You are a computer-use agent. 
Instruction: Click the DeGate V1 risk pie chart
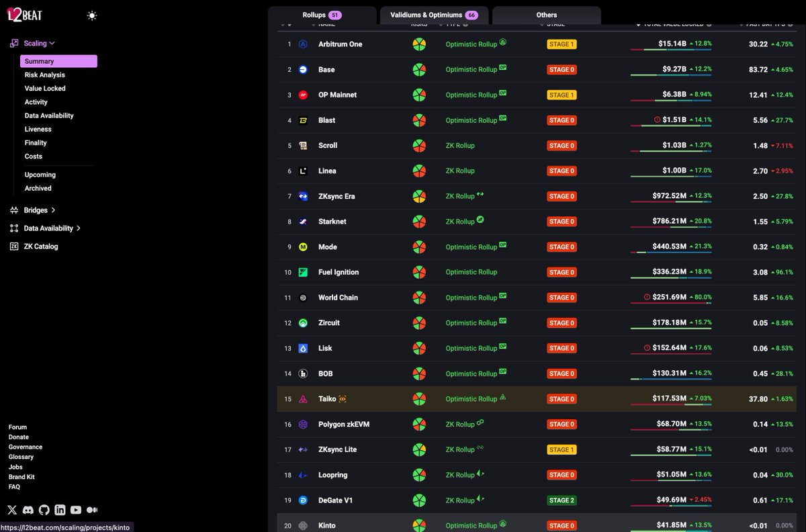pyautogui.click(x=419, y=500)
